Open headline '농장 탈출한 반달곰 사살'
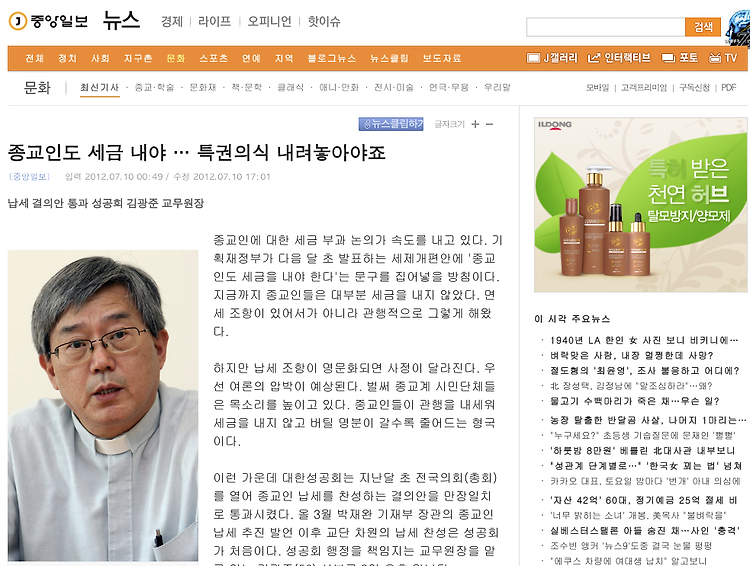Image resolution: width=750 pixels, height=566 pixels. pyautogui.click(x=648, y=420)
